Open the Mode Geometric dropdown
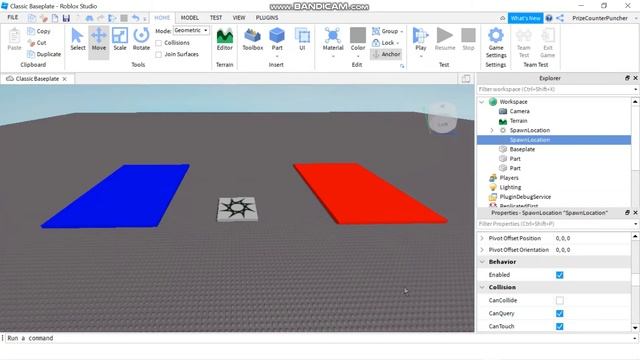This screenshot has height=360, width=640. [x=191, y=30]
